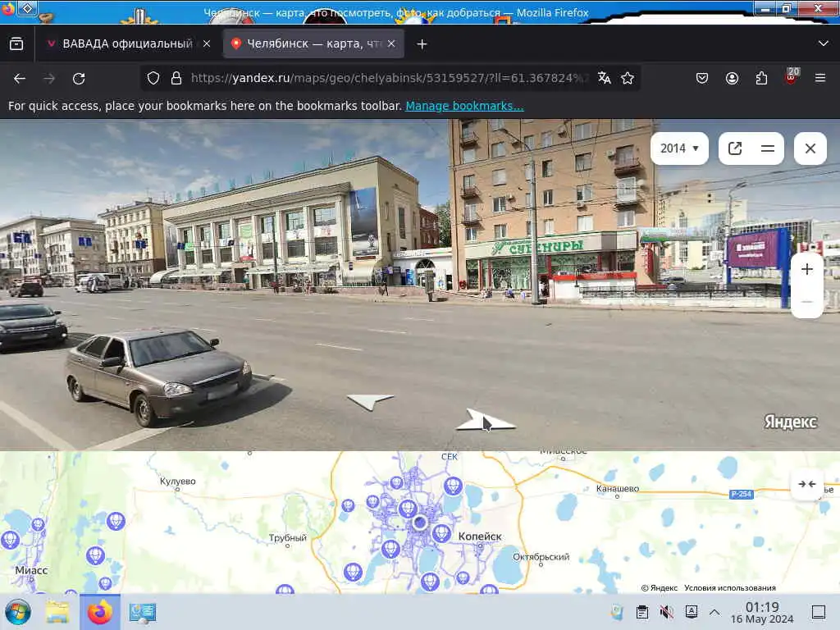The width and height of the screenshot is (840, 630).
Task: Move panorama along the left arrow
Action: tap(370, 400)
